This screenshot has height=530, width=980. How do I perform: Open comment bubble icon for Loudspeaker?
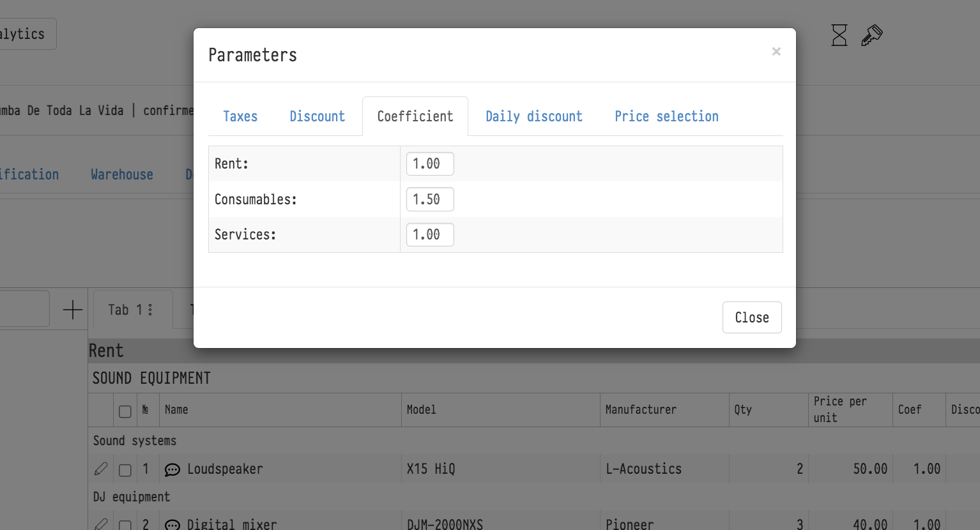172,470
